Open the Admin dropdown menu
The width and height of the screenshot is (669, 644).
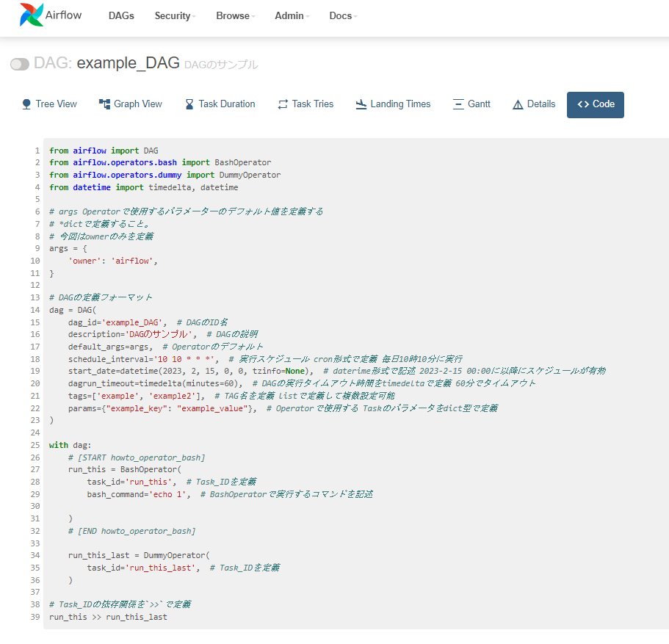[x=290, y=15]
